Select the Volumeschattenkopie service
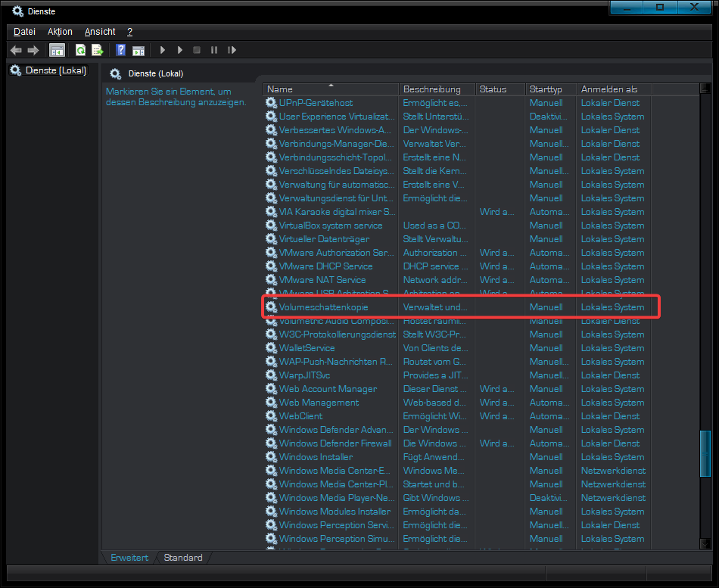The image size is (719, 588). point(459,306)
